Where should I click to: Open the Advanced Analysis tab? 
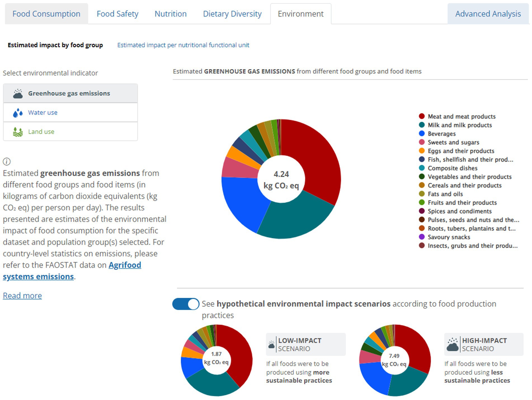(488, 14)
